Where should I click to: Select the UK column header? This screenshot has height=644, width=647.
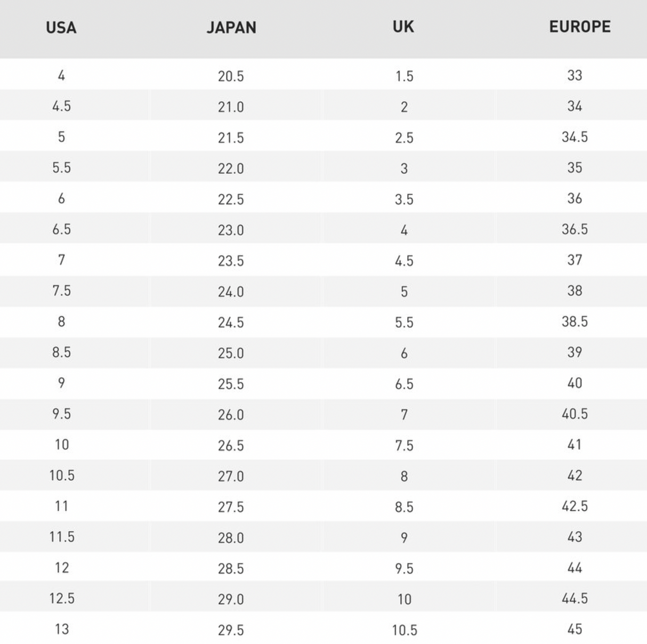point(403,27)
